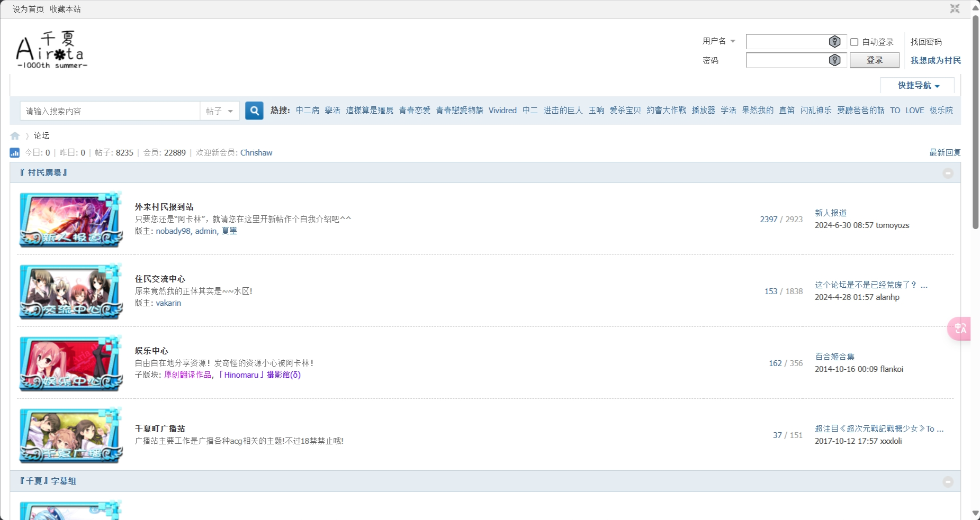Open user tomoyozs's profile
The image size is (980, 520).
893,225
